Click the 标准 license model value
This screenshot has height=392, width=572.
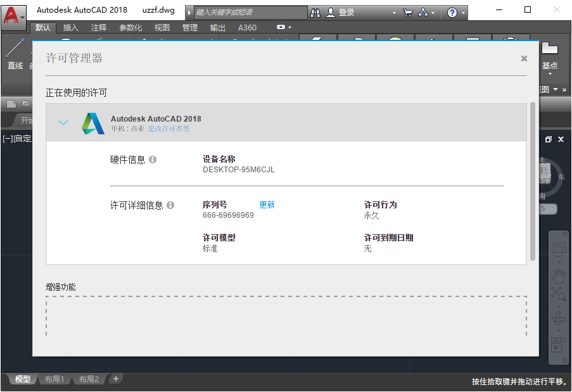[210, 249]
